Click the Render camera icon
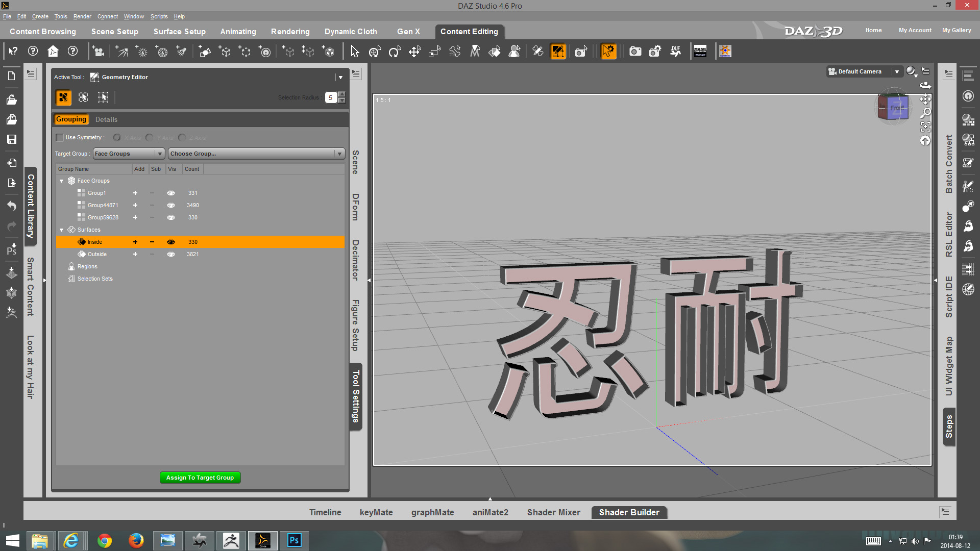980x551 pixels. point(635,52)
